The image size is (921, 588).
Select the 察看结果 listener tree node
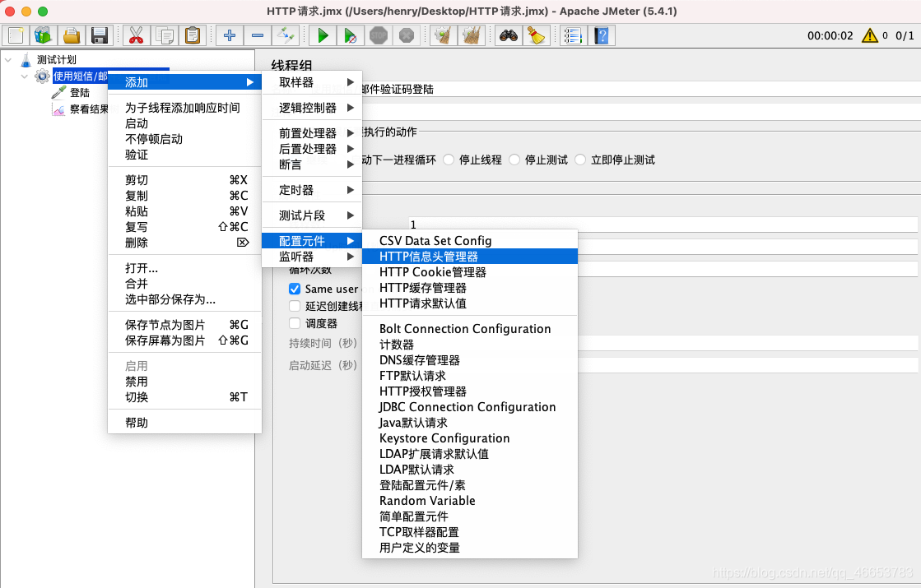(x=89, y=109)
